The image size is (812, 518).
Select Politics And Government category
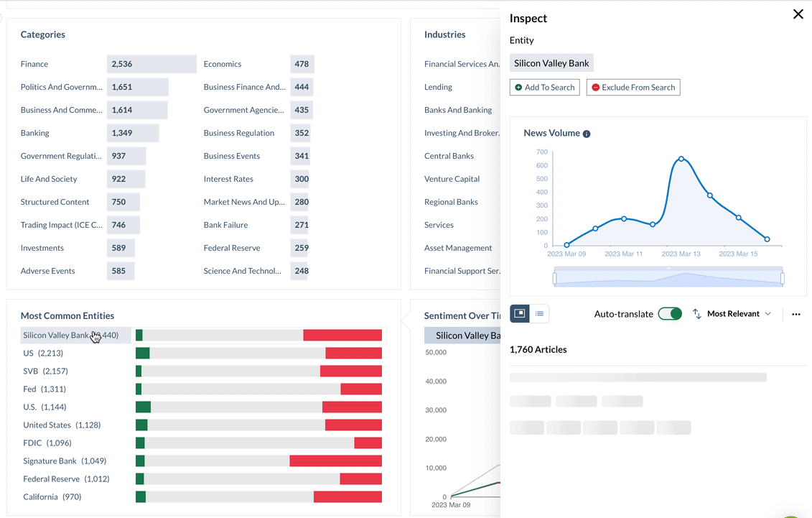[x=61, y=87]
